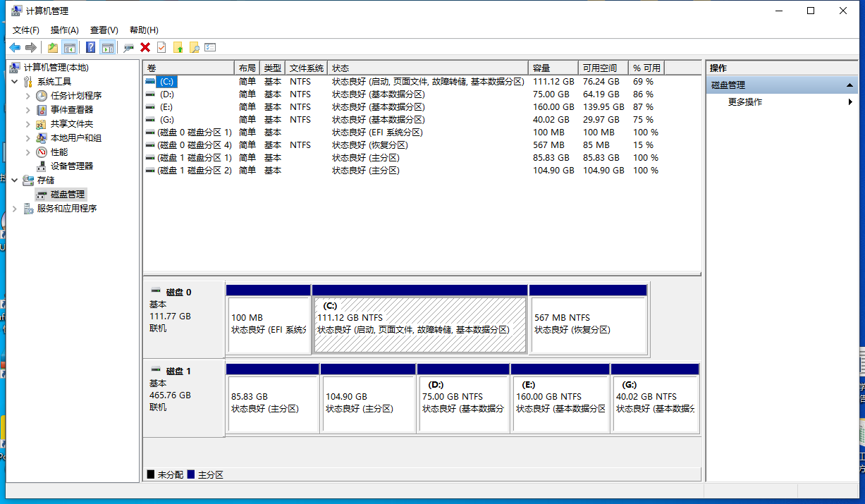
Task: Click the folder with magnifier toolbar icon
Action: 194,47
